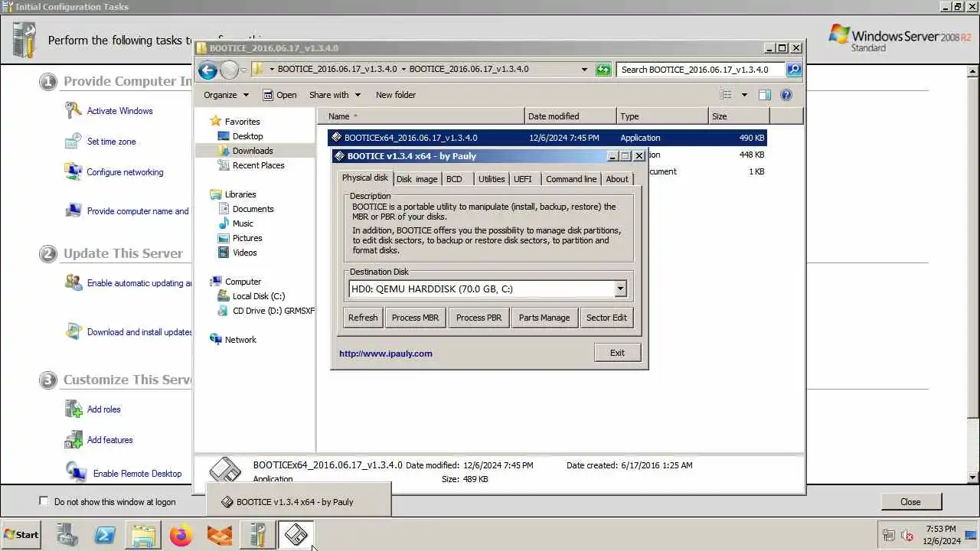
Task: Sort by the Date modified column
Action: point(570,116)
